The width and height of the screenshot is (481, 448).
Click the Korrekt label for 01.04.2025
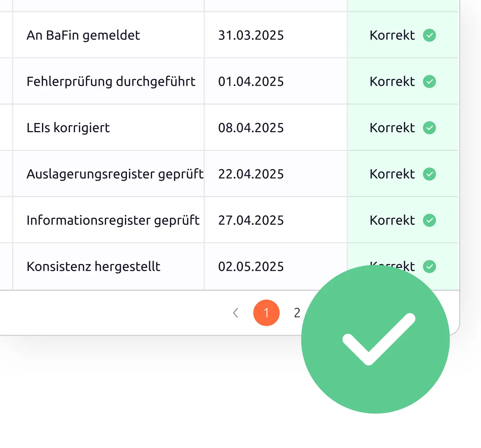tap(392, 81)
